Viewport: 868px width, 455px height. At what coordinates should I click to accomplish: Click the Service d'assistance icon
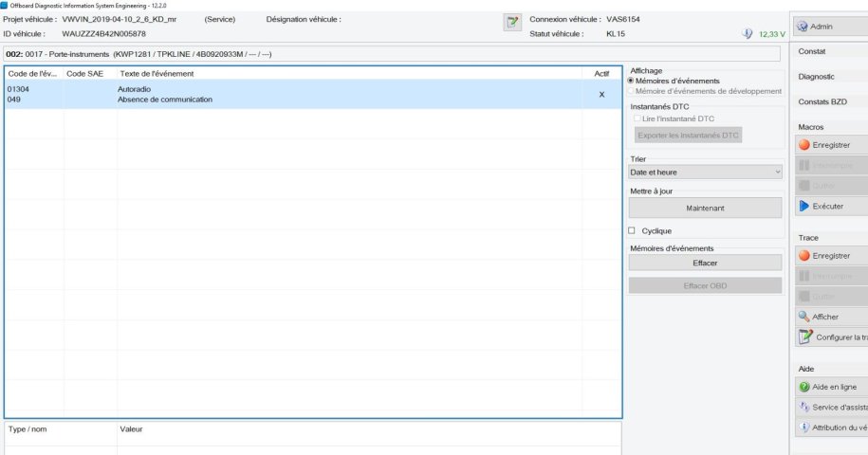[804, 407]
